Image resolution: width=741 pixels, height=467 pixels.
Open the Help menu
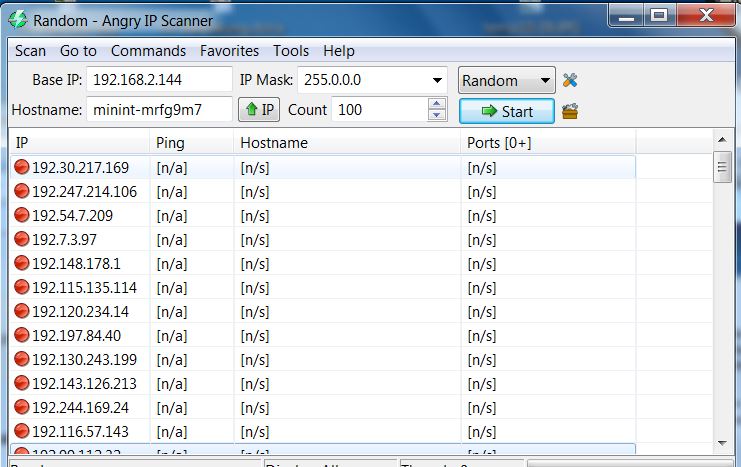click(x=339, y=51)
